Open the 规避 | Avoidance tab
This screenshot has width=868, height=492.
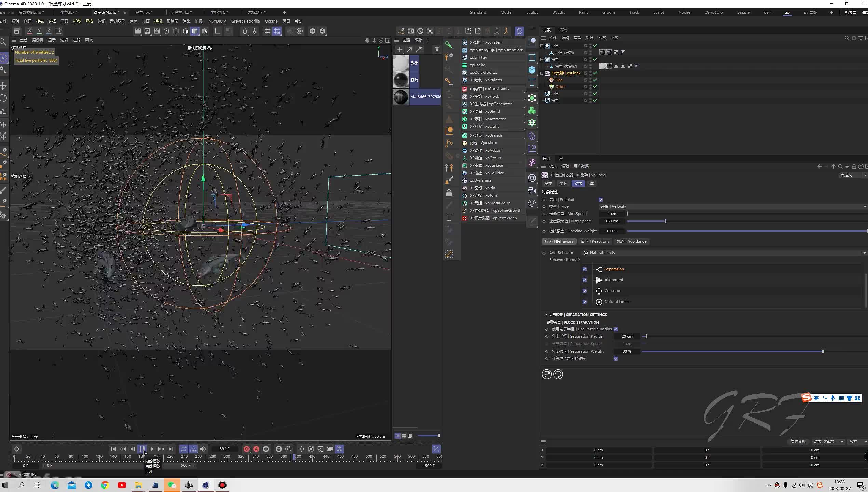(632, 241)
